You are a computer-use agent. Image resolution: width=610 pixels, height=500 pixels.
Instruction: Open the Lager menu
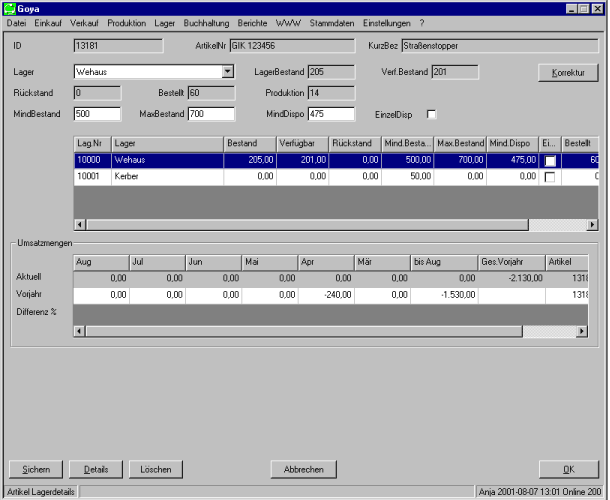(x=165, y=23)
